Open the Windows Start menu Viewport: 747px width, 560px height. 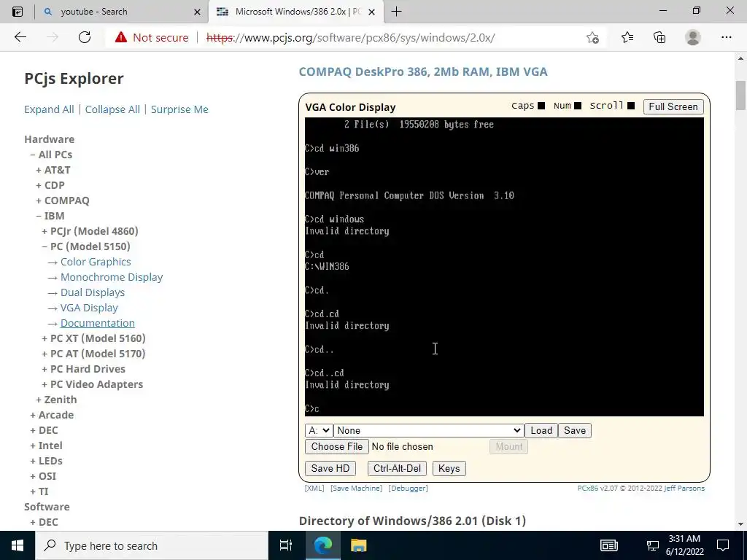18,545
